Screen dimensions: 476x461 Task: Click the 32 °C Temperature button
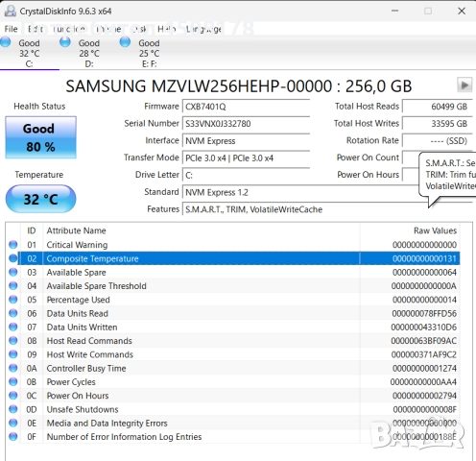[40, 199]
